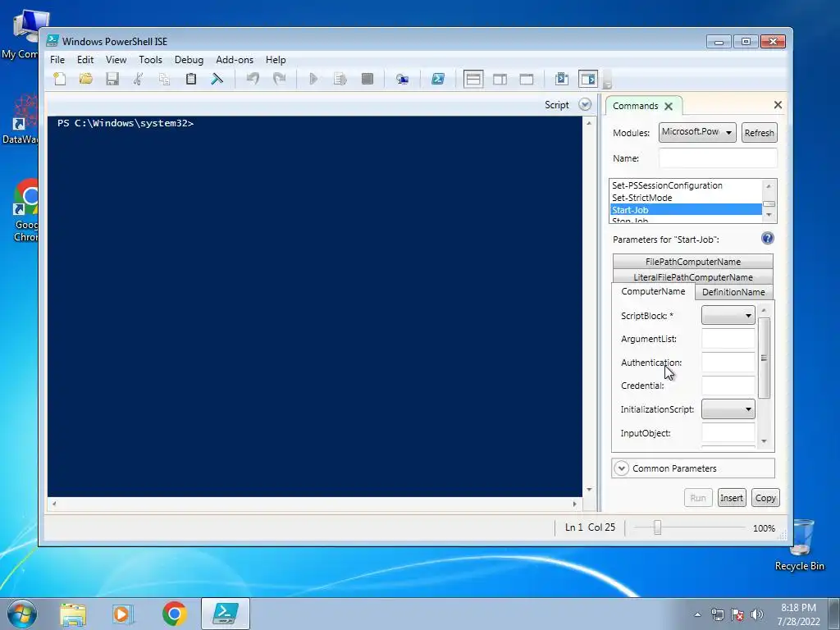Screen dimensions: 840x630
Task: Click the New Remote PowerShell Tab icon
Action: (402, 80)
